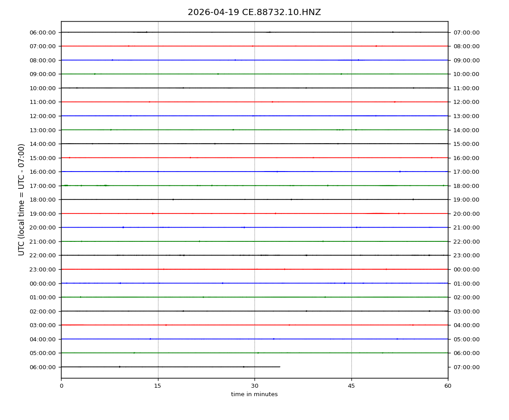Click the 60 minute x-axis tick label
This screenshot has height=420, width=509.
click(x=448, y=386)
